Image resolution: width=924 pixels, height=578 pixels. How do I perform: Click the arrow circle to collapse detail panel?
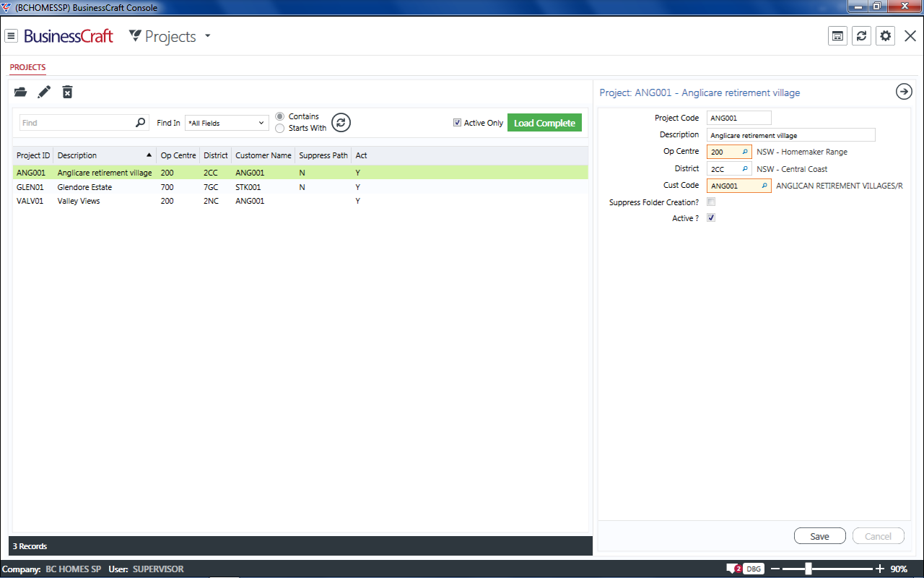coord(904,92)
